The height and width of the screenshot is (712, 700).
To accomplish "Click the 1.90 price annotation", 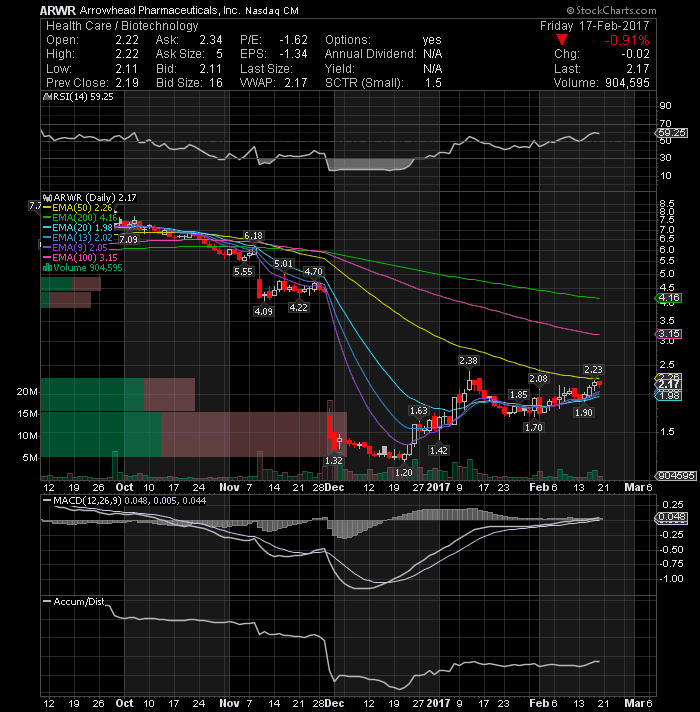I will click(583, 412).
